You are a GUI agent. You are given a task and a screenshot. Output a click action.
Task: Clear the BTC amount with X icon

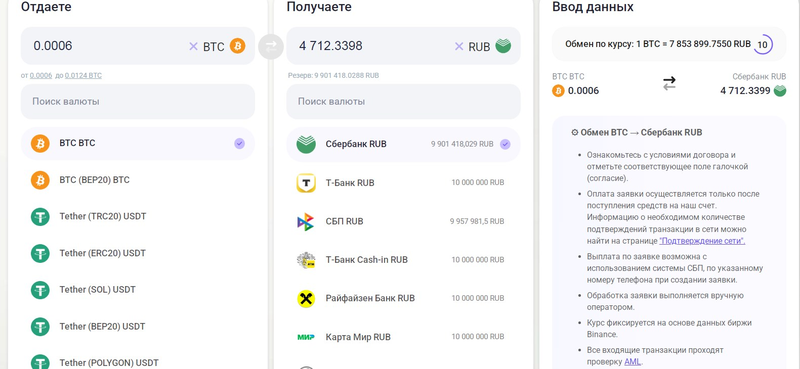tap(193, 46)
